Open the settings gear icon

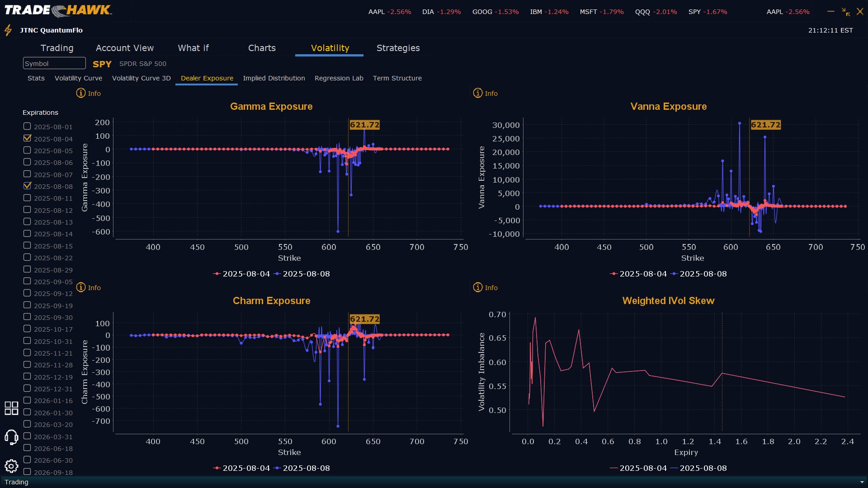tap(11, 466)
